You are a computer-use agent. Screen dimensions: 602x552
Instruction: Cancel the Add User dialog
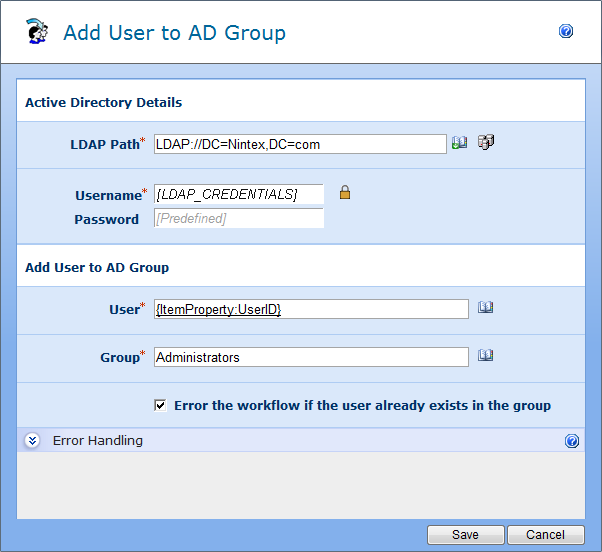tap(545, 535)
